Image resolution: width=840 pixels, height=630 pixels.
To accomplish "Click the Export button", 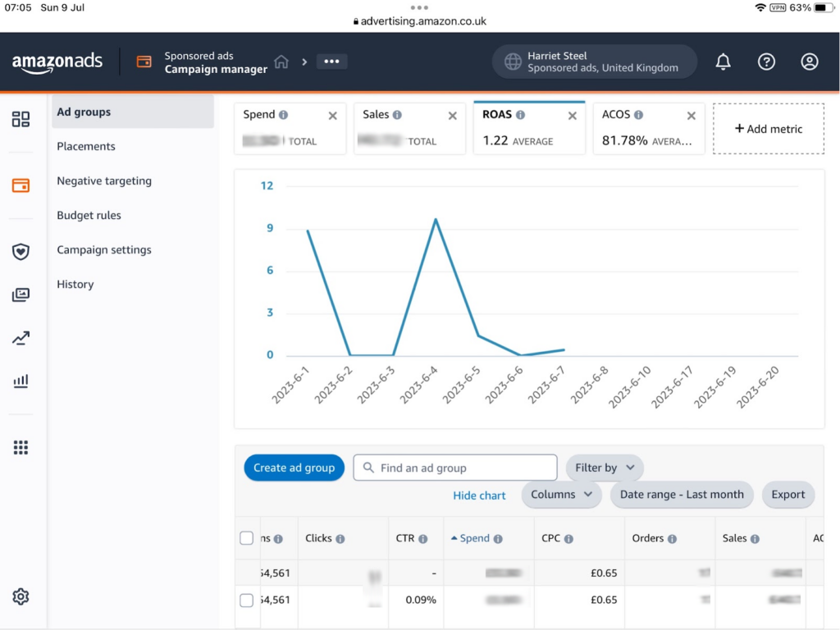I will 787,495.
